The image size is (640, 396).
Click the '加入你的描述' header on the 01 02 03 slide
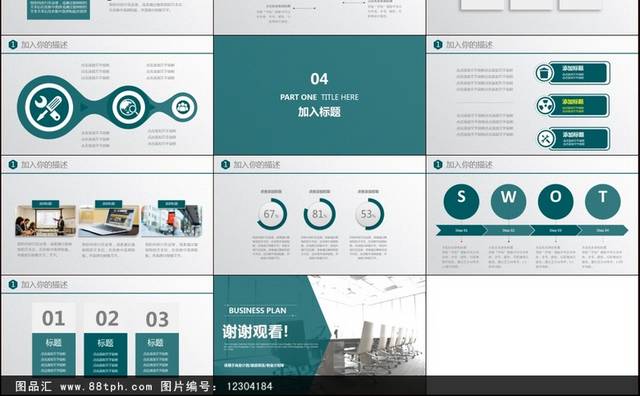pyautogui.click(x=44, y=285)
